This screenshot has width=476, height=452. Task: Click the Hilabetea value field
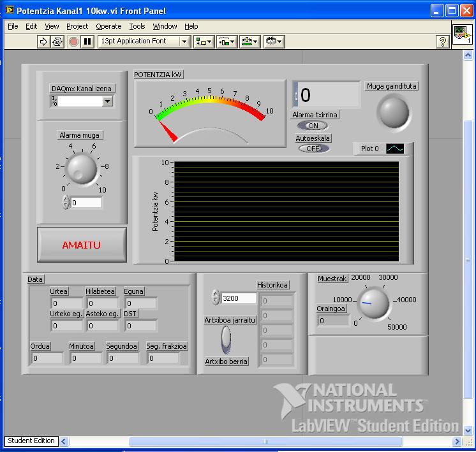tap(103, 303)
